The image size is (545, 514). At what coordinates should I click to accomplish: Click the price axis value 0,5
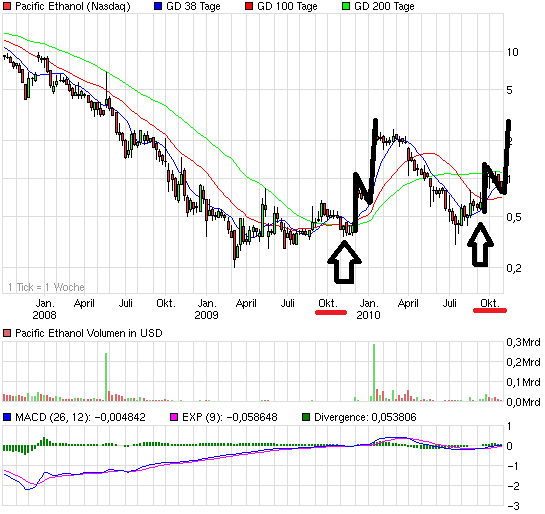514,217
